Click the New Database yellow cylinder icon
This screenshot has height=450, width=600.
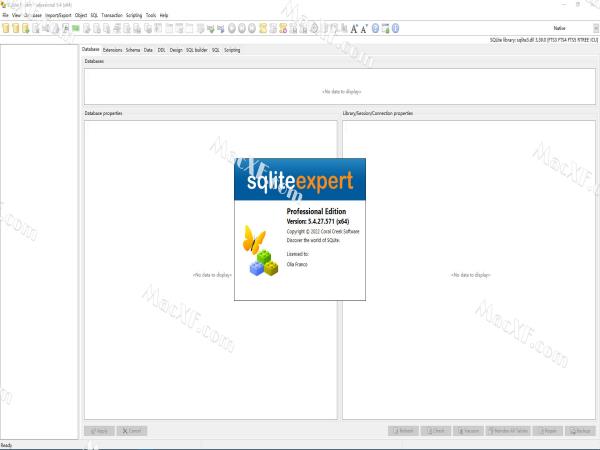click(x=6, y=28)
